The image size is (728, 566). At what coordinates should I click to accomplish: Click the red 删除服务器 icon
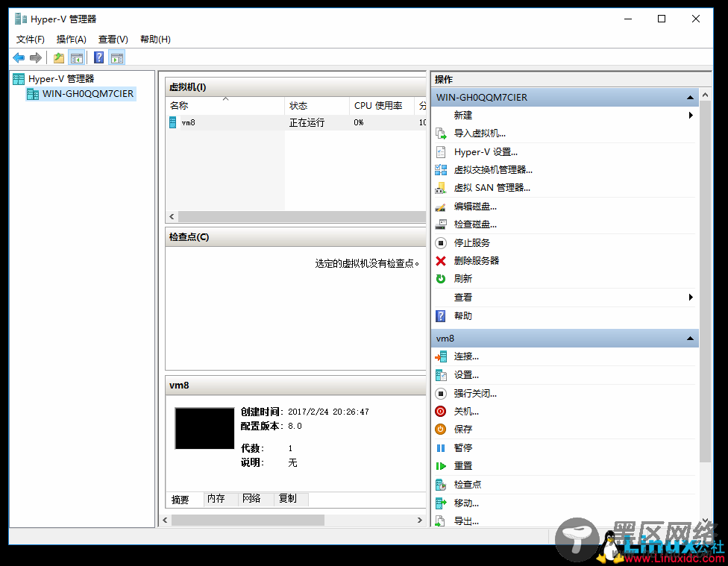click(x=441, y=261)
